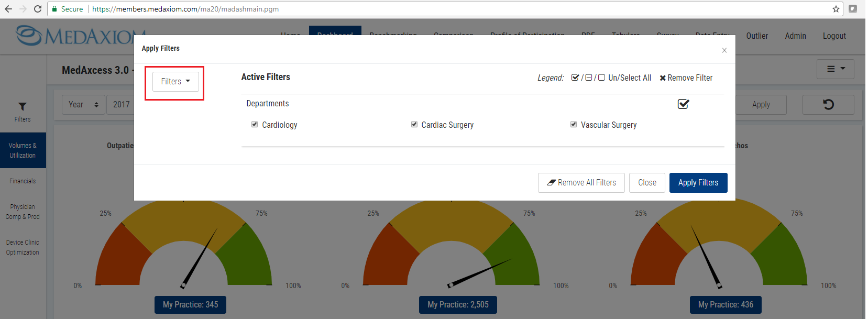Click the browser back arrow
The width and height of the screenshot is (868, 319).
click(8, 9)
